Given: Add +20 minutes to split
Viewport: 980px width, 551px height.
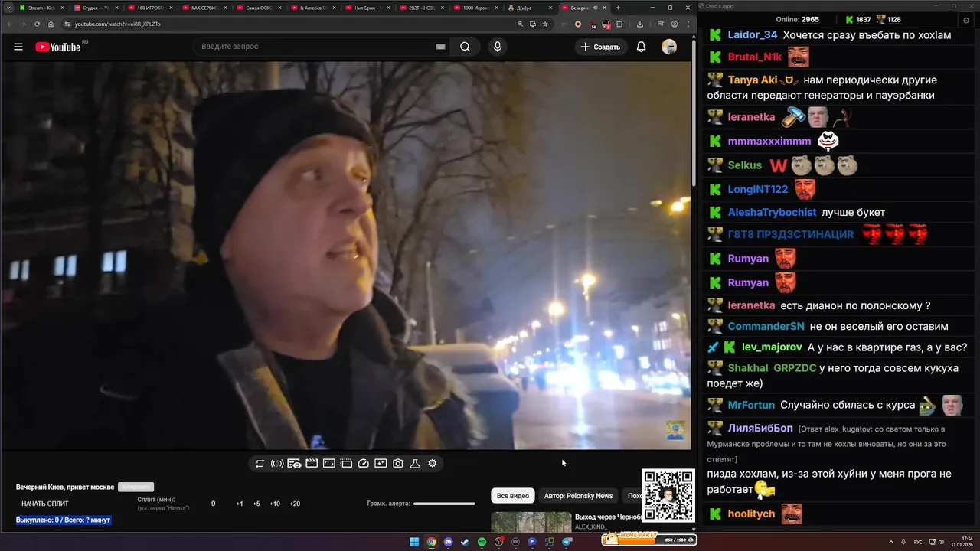Looking at the screenshot, I should (x=295, y=504).
